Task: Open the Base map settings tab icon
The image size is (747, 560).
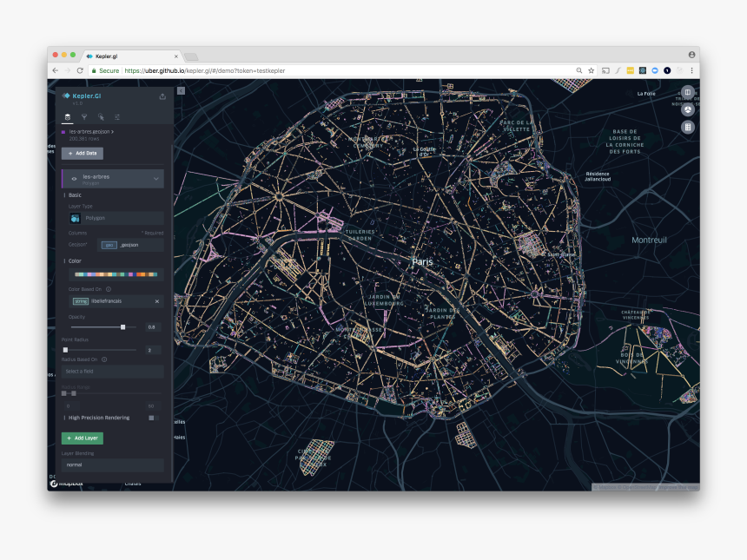Action: pyautogui.click(x=117, y=117)
